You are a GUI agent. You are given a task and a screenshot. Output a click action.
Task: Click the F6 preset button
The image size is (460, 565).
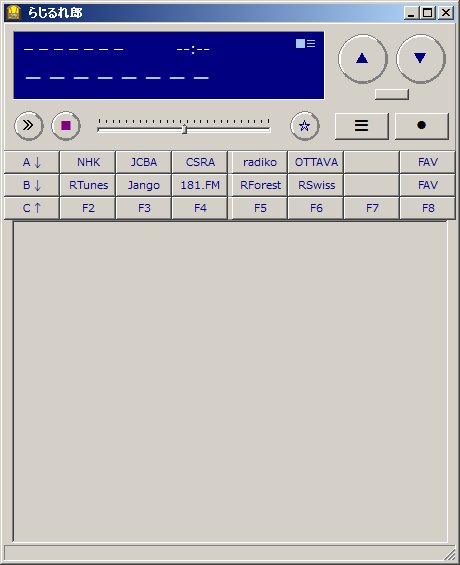(x=316, y=208)
